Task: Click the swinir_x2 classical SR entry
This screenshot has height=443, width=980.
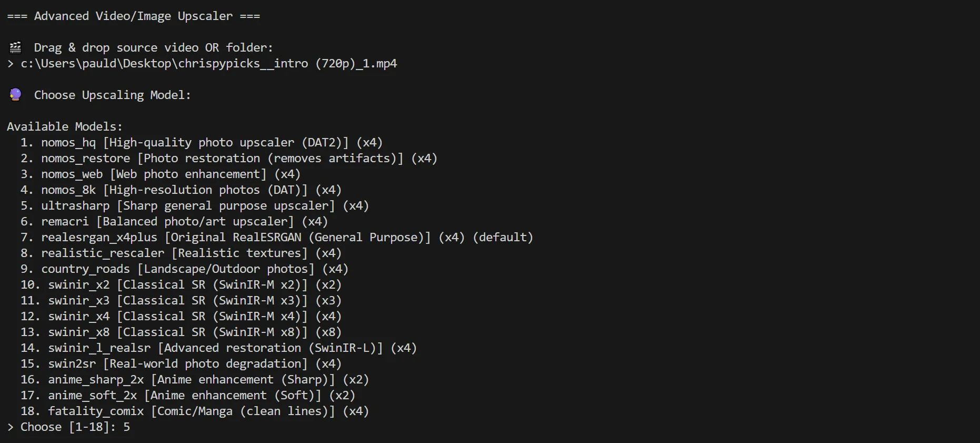Action: 181,285
